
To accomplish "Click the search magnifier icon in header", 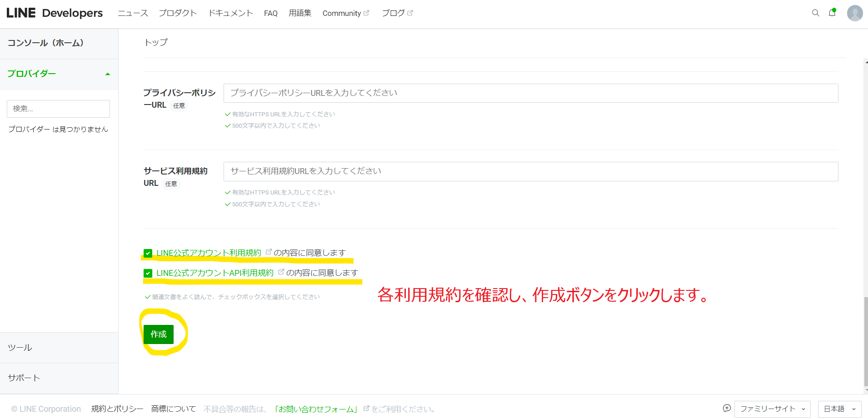I will pyautogui.click(x=815, y=13).
